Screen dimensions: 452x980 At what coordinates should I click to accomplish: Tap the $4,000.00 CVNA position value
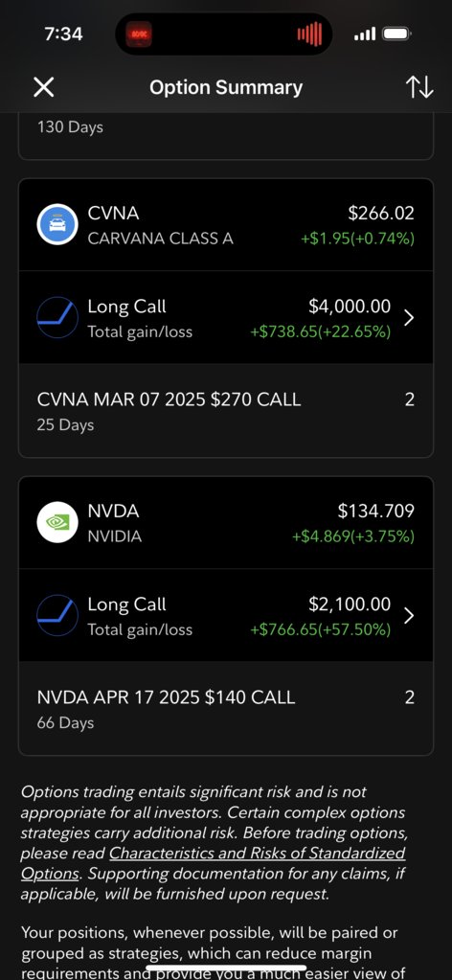pos(350,307)
